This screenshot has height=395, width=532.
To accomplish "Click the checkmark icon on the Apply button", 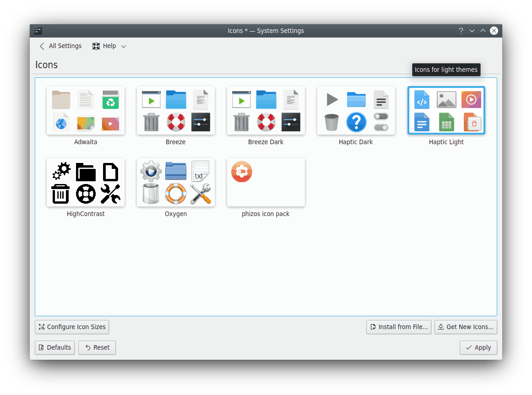I will 468,347.
